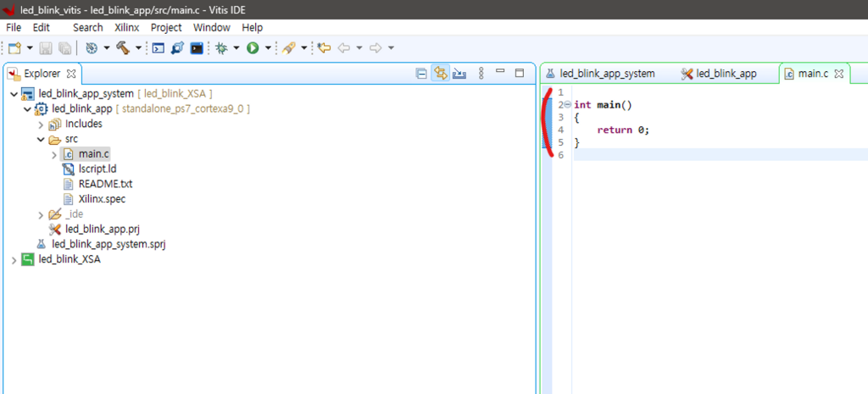The image size is (868, 394).
Task: Select Xilinx.spec file in Explorer
Action: point(102,198)
